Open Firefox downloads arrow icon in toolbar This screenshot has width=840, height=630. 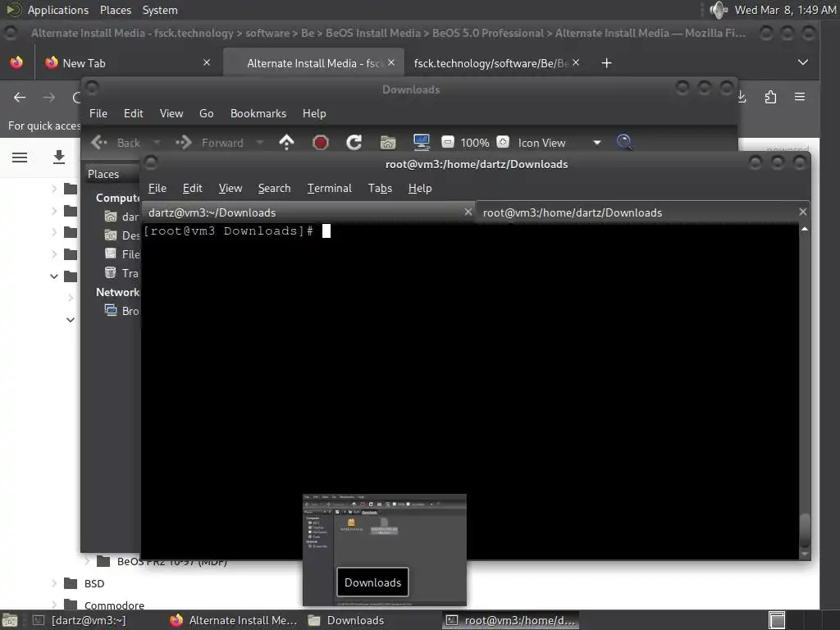coord(742,97)
